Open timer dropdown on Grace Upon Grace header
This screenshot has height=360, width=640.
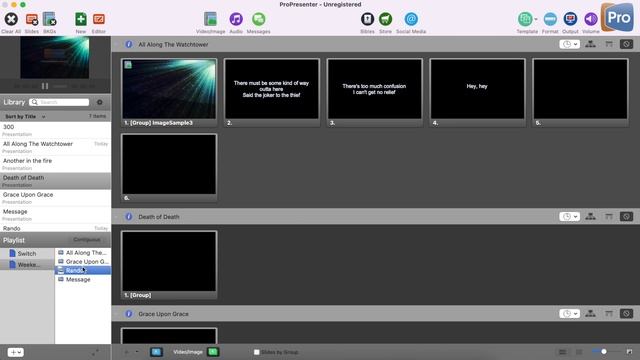pyautogui.click(x=569, y=313)
